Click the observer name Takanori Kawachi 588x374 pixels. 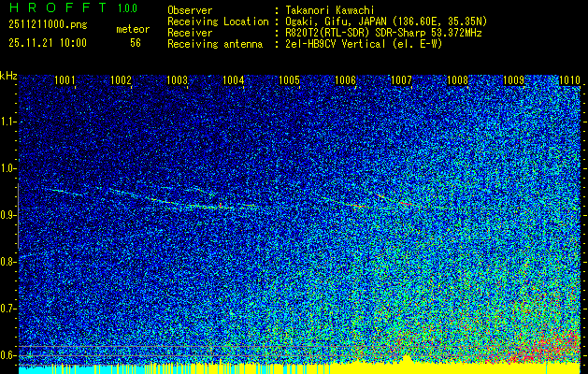(x=330, y=10)
